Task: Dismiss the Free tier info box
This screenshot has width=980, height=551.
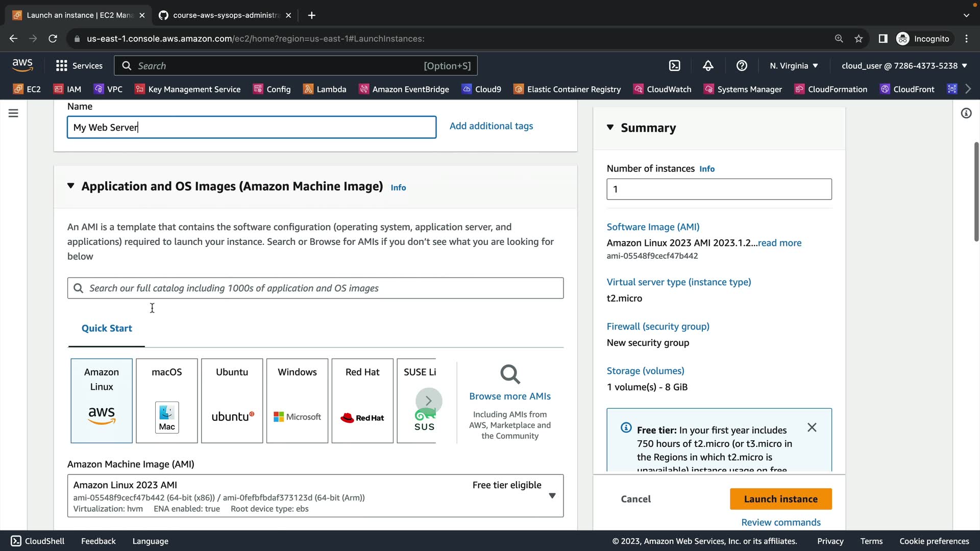Action: coord(812,428)
